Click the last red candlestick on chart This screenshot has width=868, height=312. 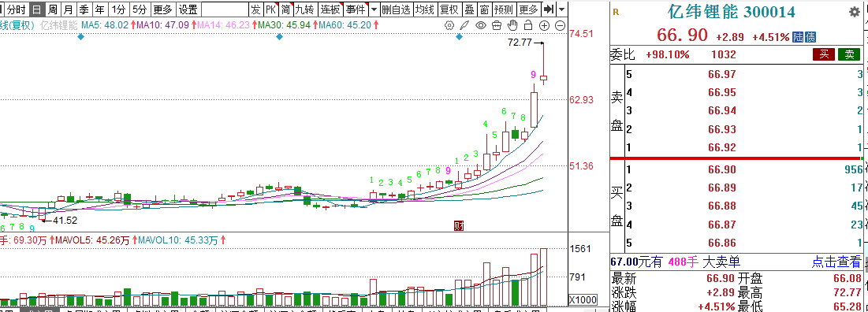tap(544, 78)
